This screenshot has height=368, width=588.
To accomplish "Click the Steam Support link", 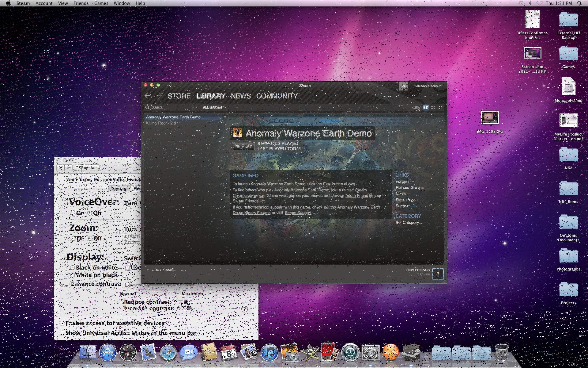I will pos(298,213).
